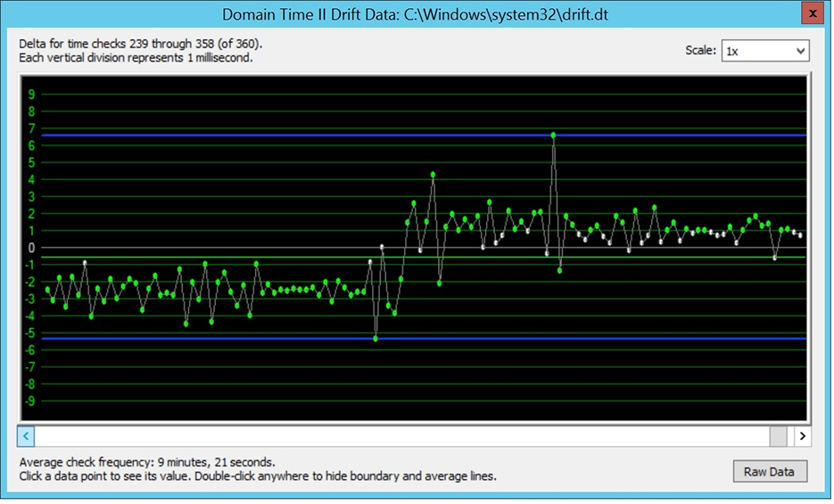Screen dimensions: 834x504
Task: Click the white data point touching the zero line
Action: (x=382, y=247)
